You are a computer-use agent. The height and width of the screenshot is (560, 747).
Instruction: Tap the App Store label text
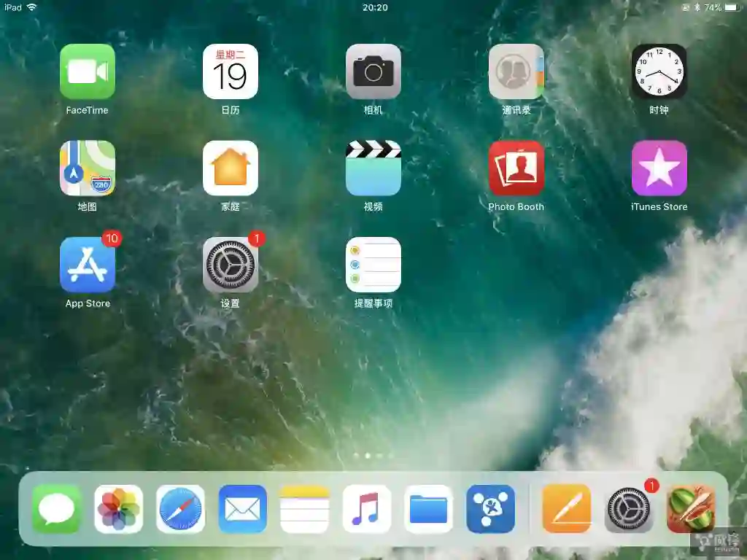click(x=88, y=303)
